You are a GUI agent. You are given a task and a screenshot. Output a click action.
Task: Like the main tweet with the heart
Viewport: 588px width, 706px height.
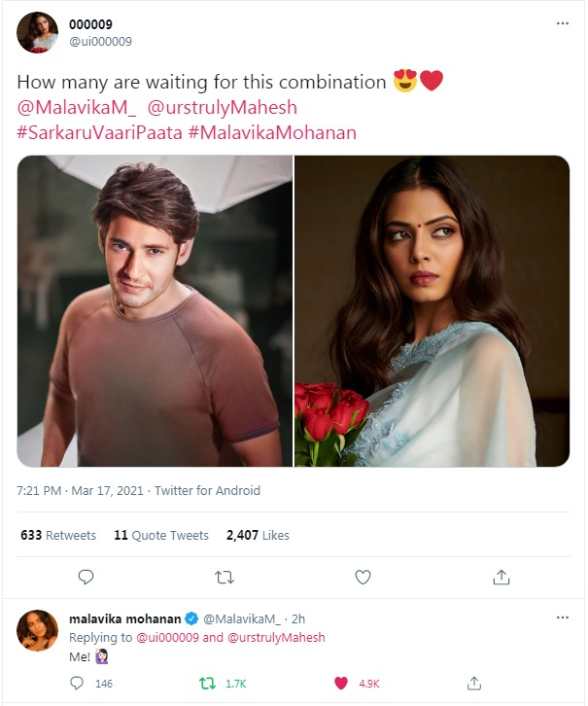click(x=363, y=577)
